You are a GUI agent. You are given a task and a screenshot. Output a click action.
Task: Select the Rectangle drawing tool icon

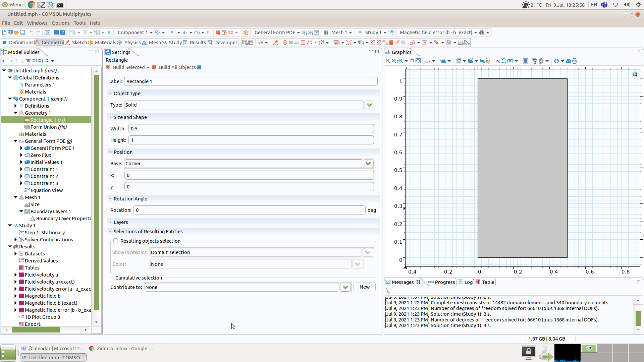point(297,43)
